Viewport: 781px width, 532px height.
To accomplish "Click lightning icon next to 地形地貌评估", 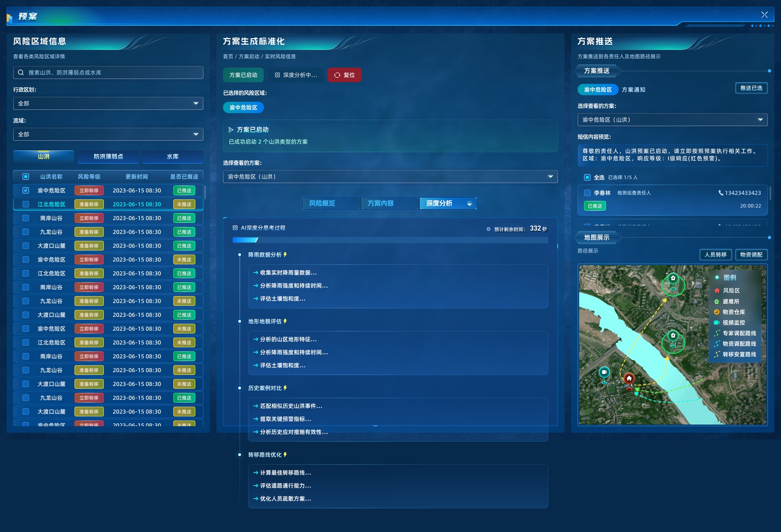I will coord(285,321).
